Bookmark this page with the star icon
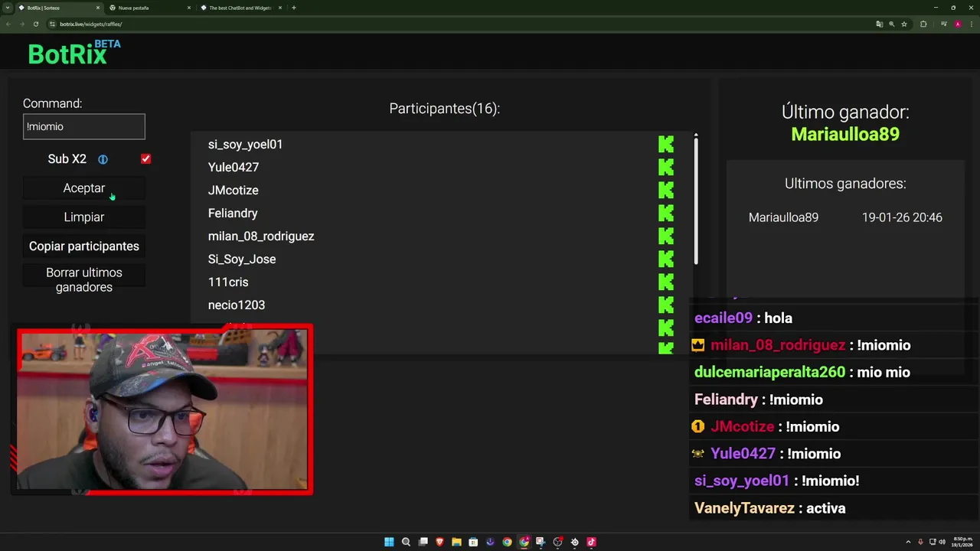Screen dimensions: 980x551 (x=904, y=24)
